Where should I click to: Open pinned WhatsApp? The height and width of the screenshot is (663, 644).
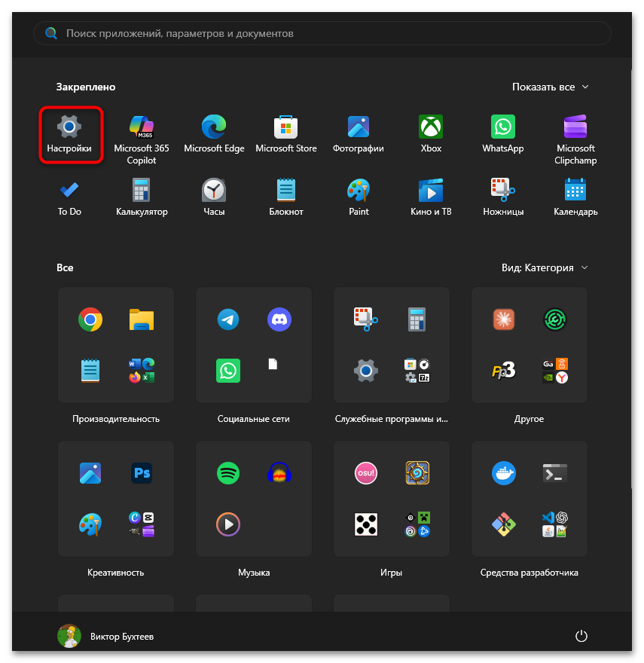click(x=503, y=134)
